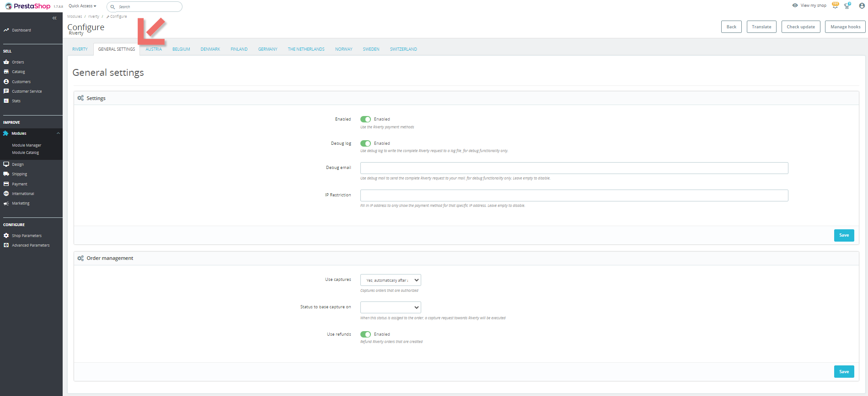The height and width of the screenshot is (396, 868).
Task: Disable the Riverty Enabled toggle
Action: click(x=365, y=119)
